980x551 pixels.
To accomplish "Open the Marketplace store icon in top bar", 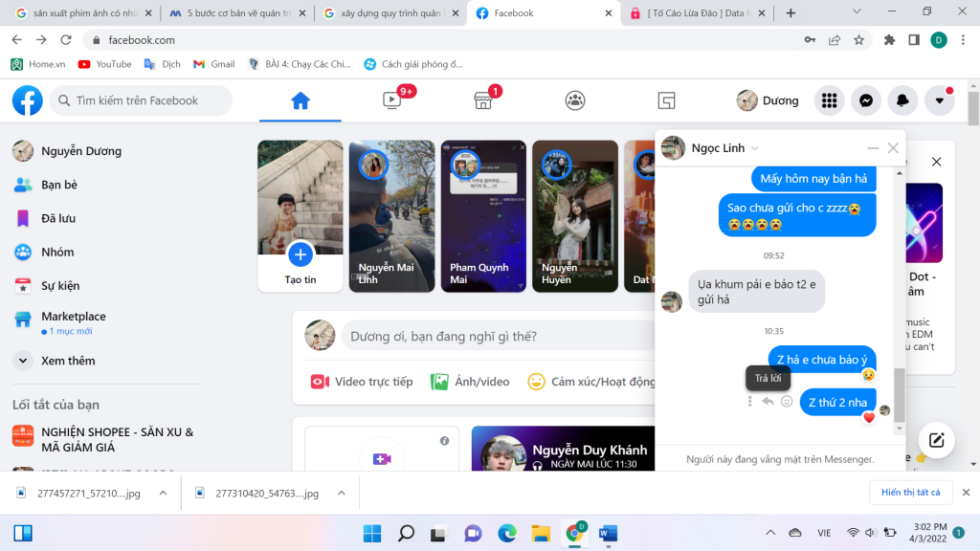I will (x=483, y=100).
